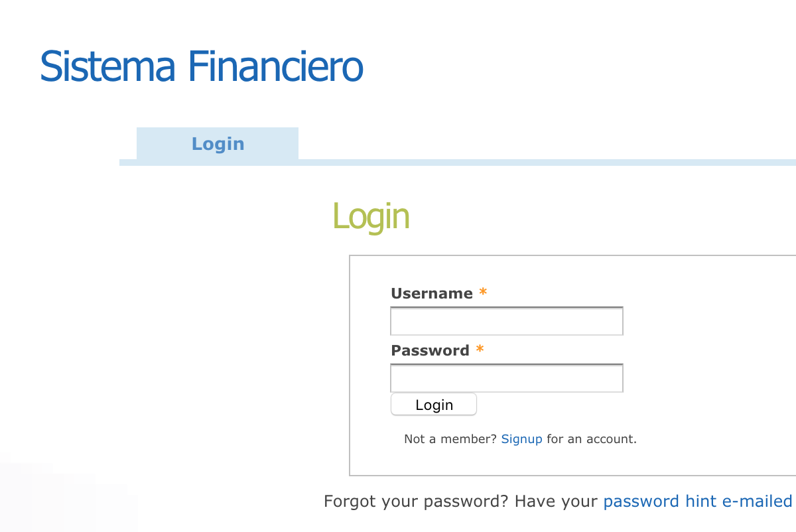796x532 pixels.
Task: Click the "Have your" text before hint link
Action: coord(556,501)
